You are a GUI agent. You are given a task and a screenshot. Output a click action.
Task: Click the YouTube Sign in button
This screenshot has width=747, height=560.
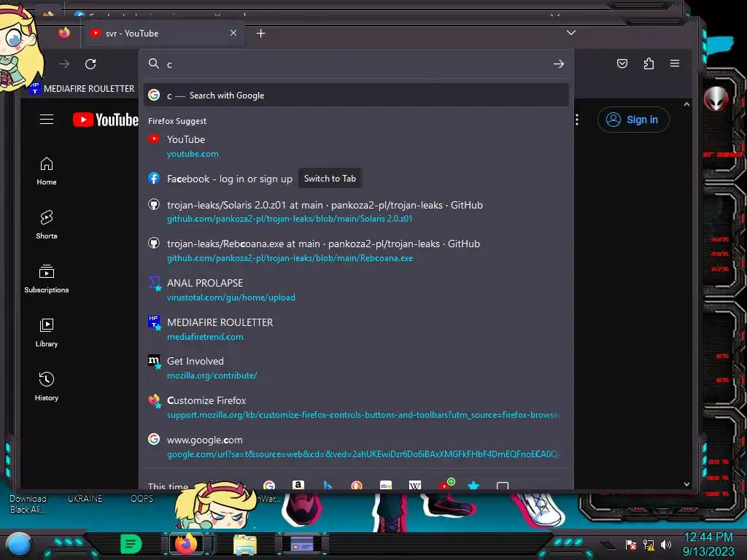click(633, 120)
